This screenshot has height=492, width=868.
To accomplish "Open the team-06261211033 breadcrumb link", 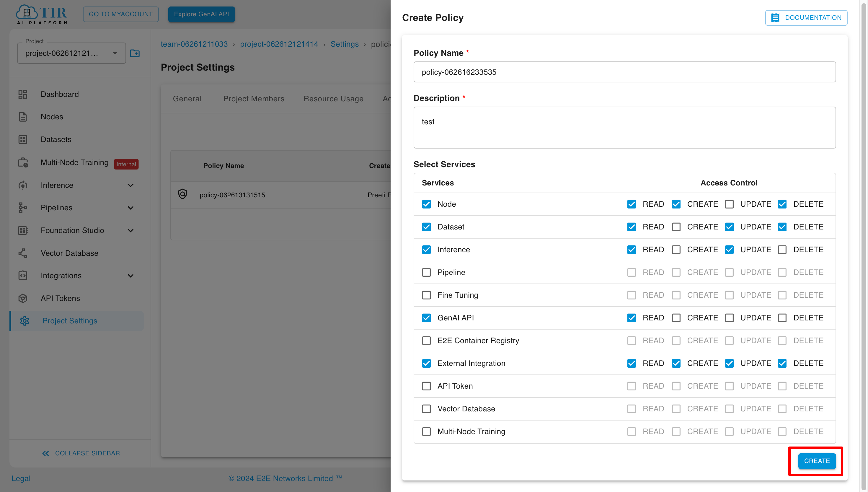I will [194, 44].
